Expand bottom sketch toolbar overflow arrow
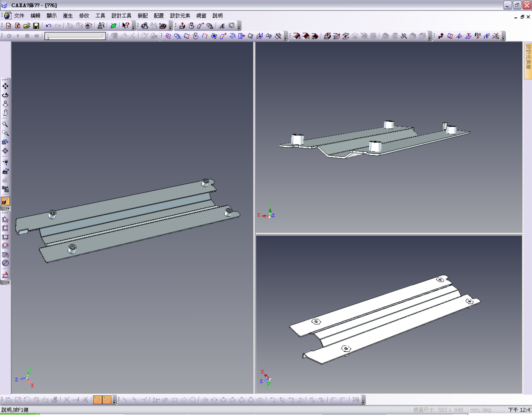The height and width of the screenshot is (415, 532). pyautogui.click(x=364, y=402)
